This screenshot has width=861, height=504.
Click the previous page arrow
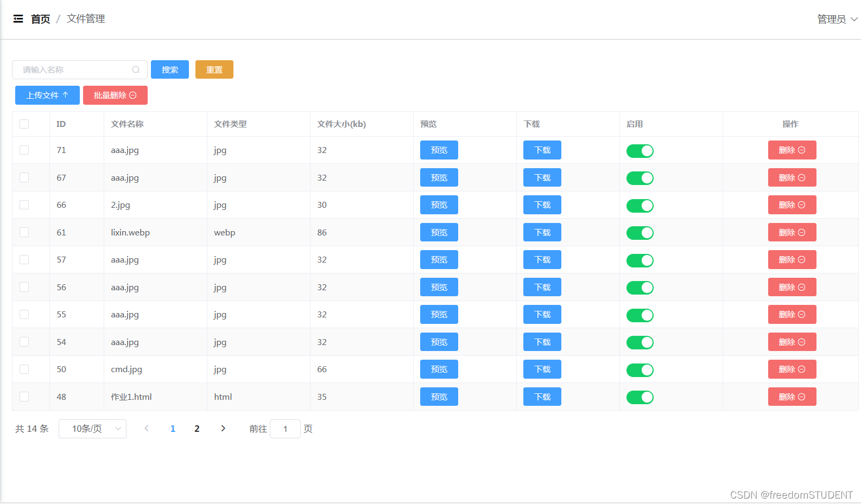[x=147, y=429]
